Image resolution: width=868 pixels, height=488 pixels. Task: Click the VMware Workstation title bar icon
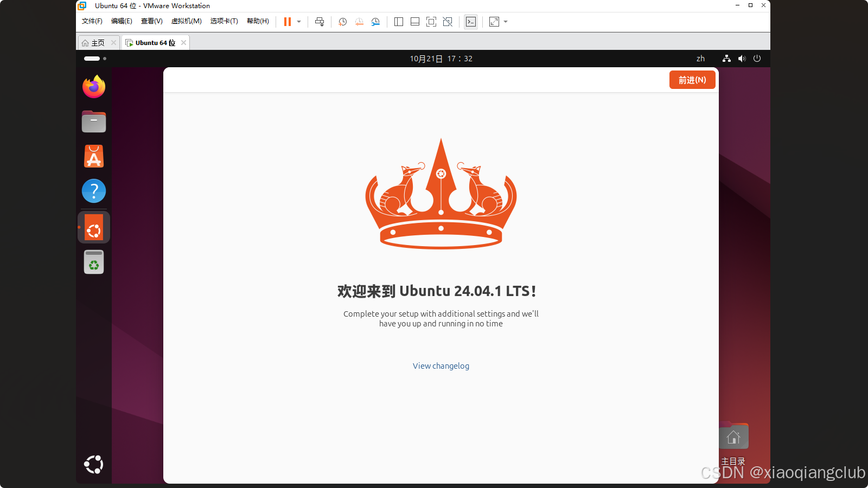[82, 6]
